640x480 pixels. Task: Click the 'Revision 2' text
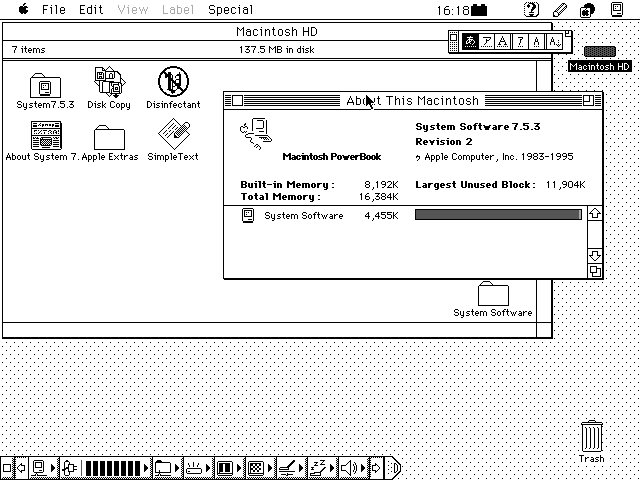(444, 142)
